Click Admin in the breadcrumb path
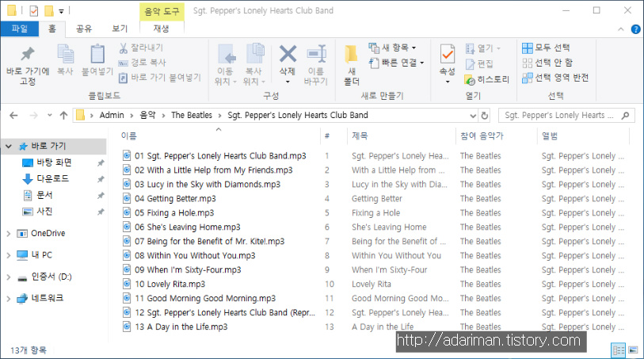The image size is (644, 359). tap(112, 116)
